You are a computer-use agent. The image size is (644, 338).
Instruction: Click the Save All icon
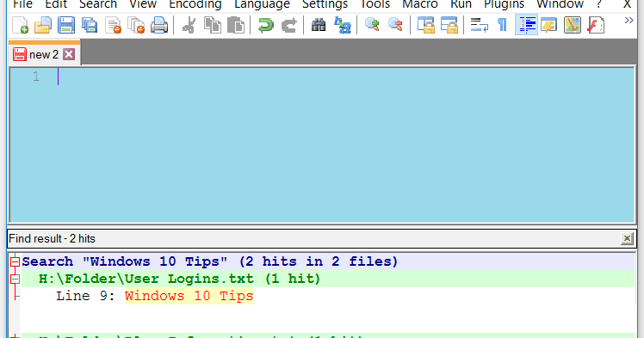pos(90,26)
